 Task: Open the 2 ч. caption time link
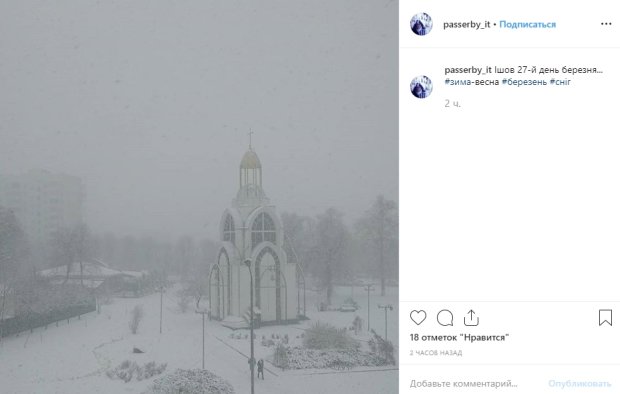point(452,104)
